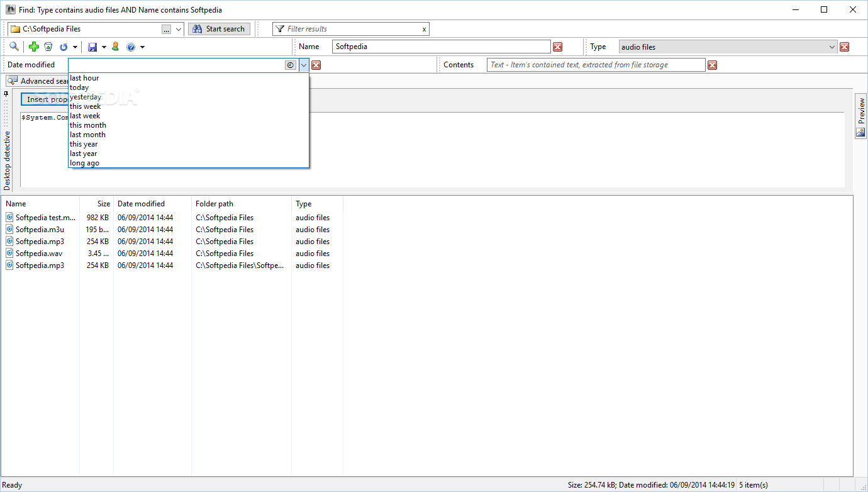Image resolution: width=868 pixels, height=492 pixels.
Task: Sort results by Folder path column header
Action: [242, 204]
